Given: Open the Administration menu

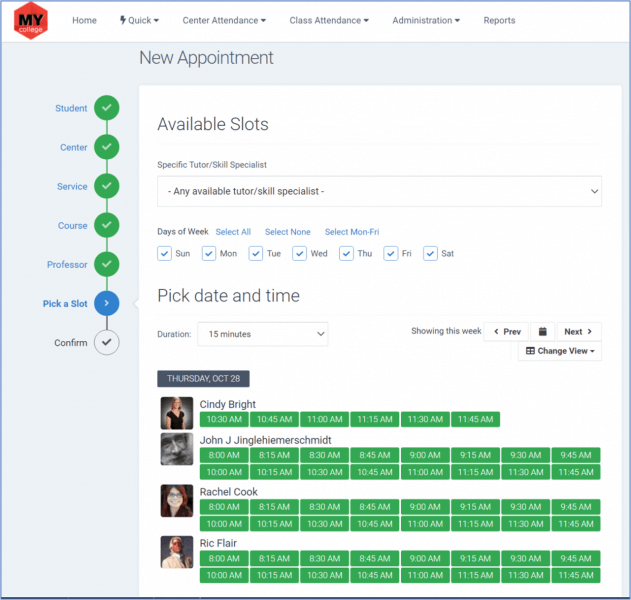Looking at the screenshot, I should (x=426, y=20).
